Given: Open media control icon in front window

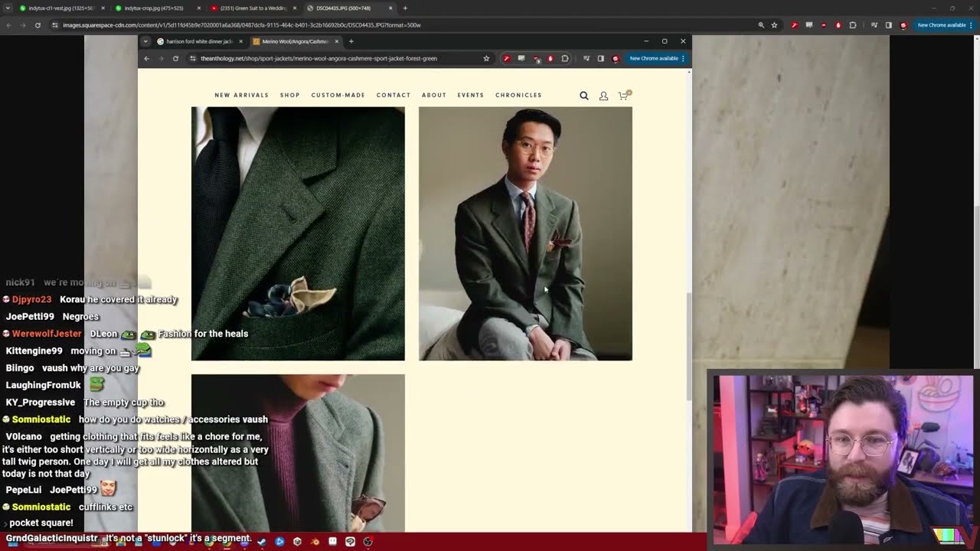Looking at the screenshot, I should tap(586, 58).
